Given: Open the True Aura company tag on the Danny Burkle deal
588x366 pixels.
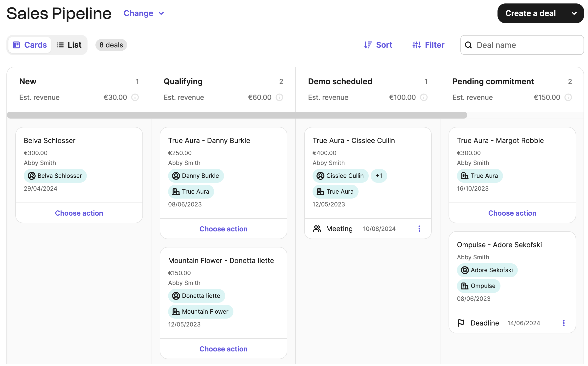Looking at the screenshot, I should click(x=191, y=192).
